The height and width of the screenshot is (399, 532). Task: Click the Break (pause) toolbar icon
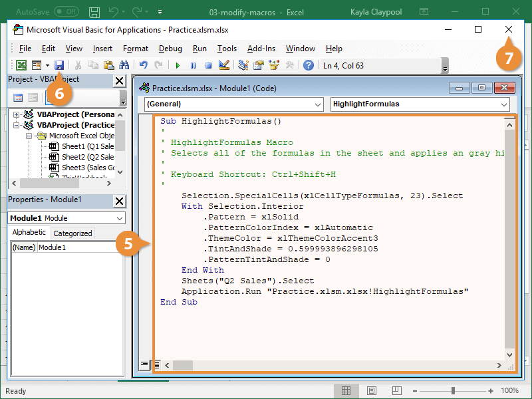point(193,65)
